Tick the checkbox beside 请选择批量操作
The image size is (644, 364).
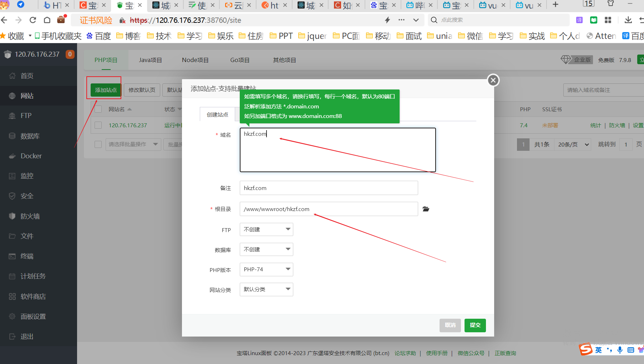[x=98, y=144]
